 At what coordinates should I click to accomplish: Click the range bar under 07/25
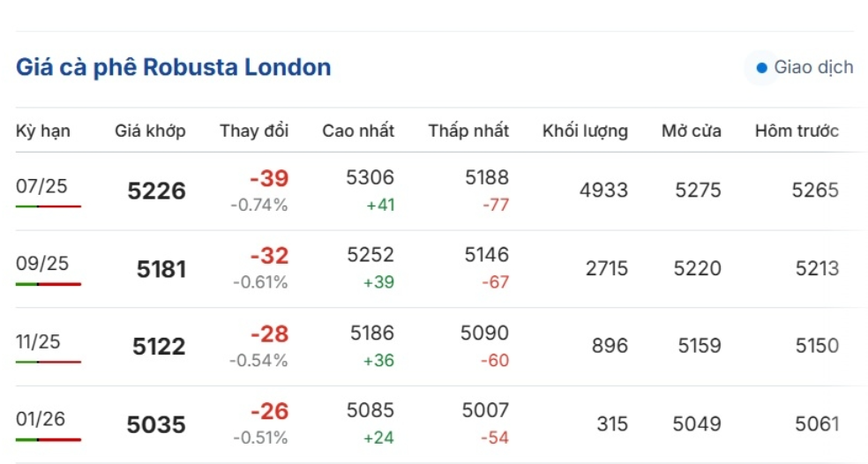[x=49, y=206]
